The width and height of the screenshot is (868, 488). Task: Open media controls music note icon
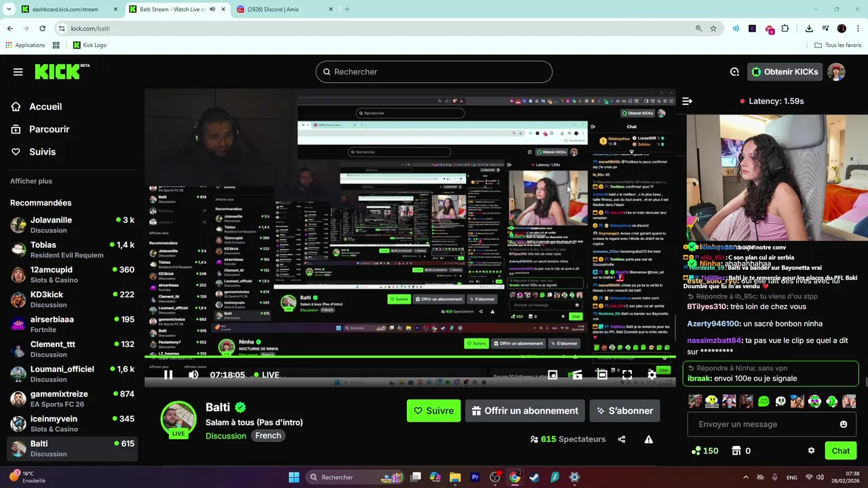(825, 28)
